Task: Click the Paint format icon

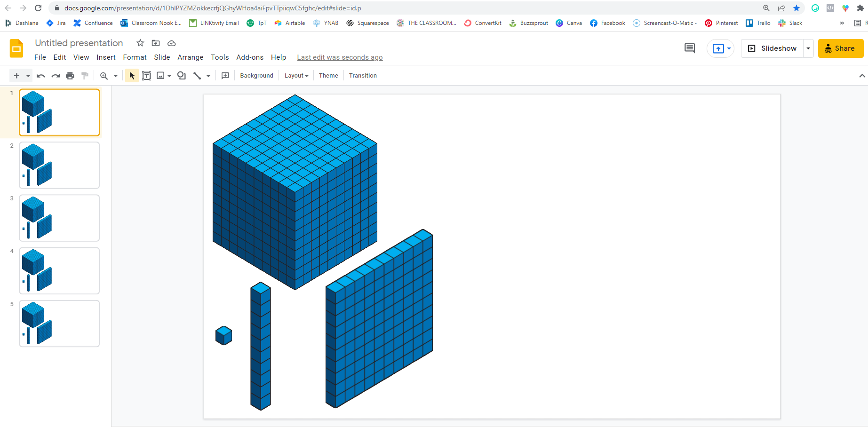Action: pos(85,76)
